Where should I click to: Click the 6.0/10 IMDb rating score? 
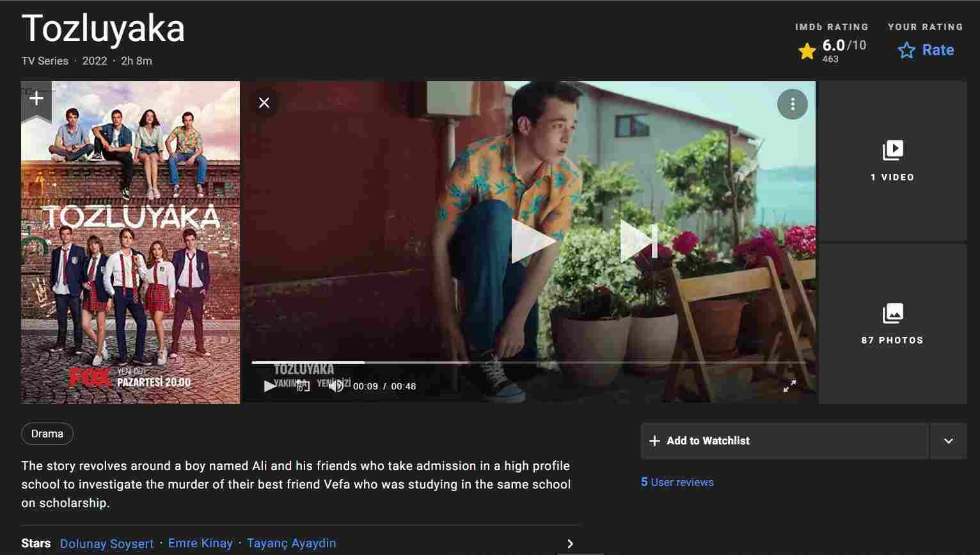pos(844,45)
